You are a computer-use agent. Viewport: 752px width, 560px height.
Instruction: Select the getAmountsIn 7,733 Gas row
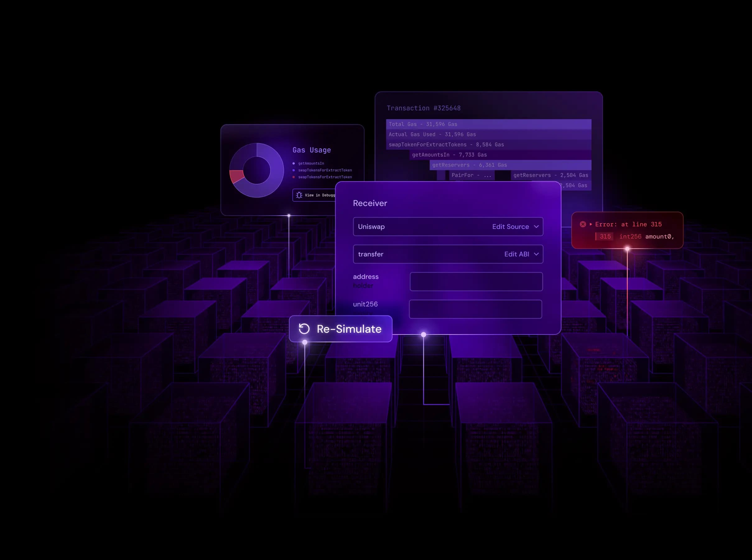500,155
